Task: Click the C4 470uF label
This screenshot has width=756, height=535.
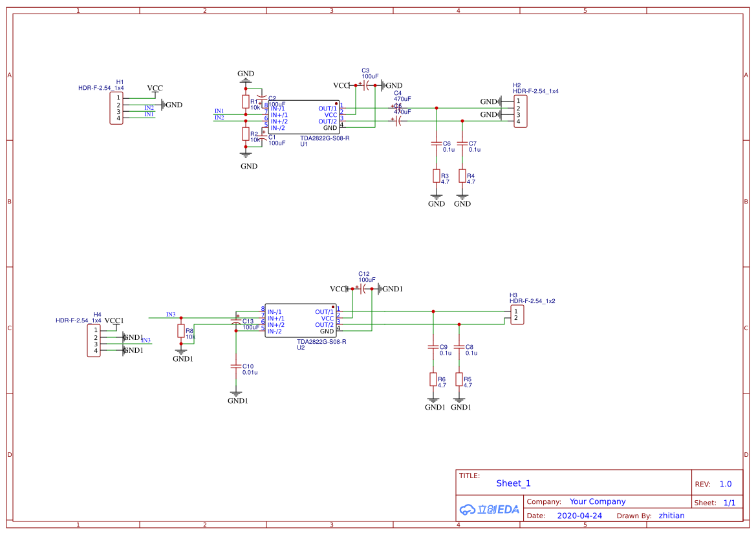Action: 402,96
